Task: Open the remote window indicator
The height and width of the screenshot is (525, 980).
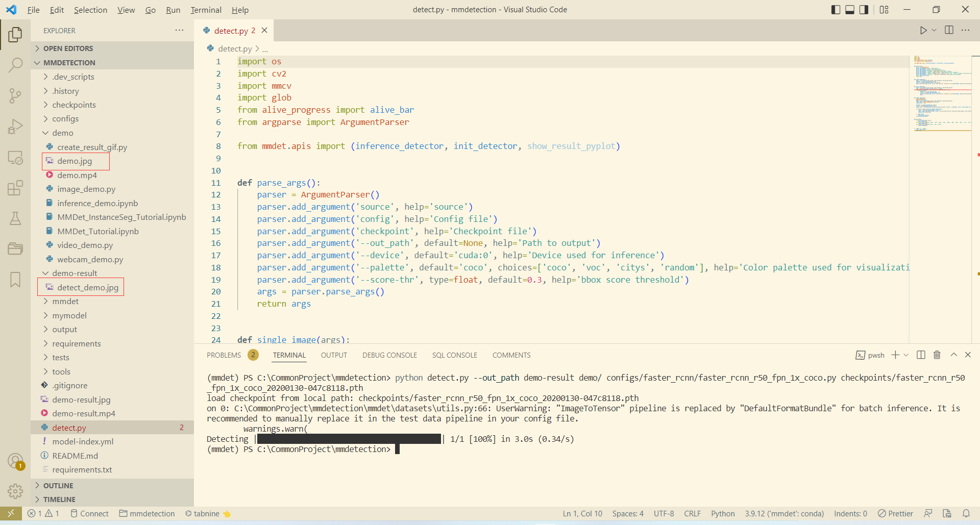Action: 11,513
